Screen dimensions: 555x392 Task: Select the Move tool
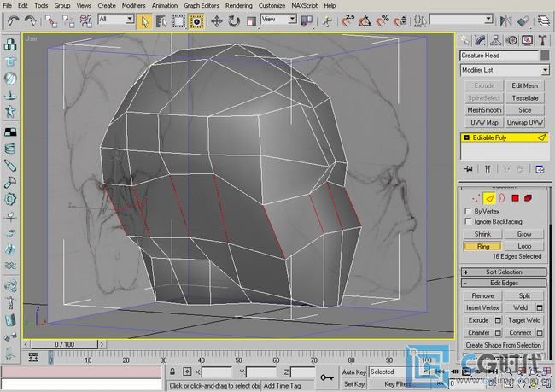point(217,21)
